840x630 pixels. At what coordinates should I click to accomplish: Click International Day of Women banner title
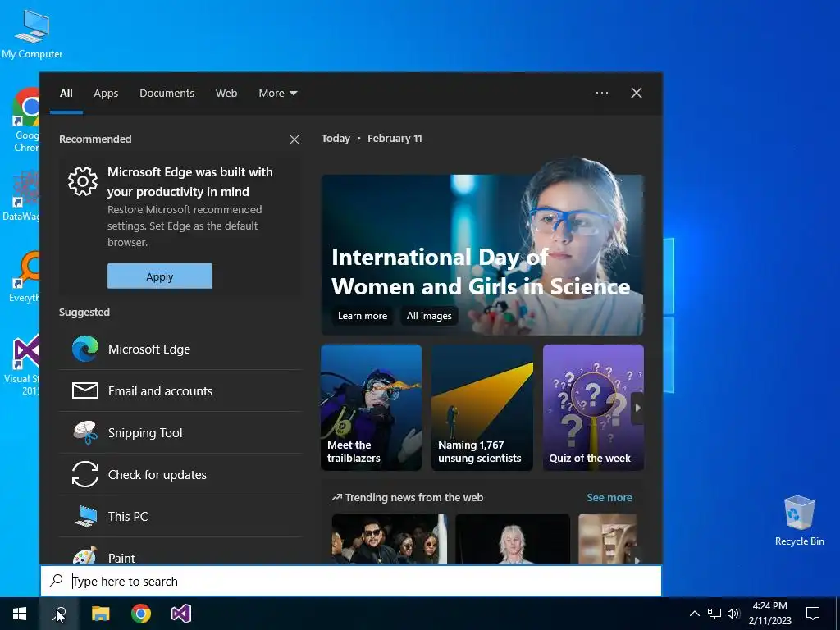pyautogui.click(x=481, y=272)
